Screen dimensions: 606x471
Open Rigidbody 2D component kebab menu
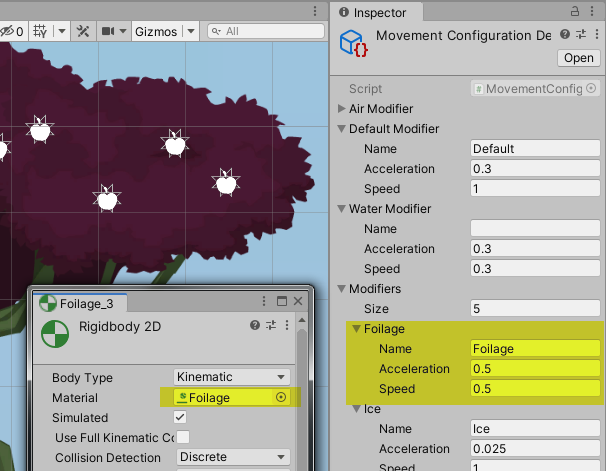tap(289, 327)
